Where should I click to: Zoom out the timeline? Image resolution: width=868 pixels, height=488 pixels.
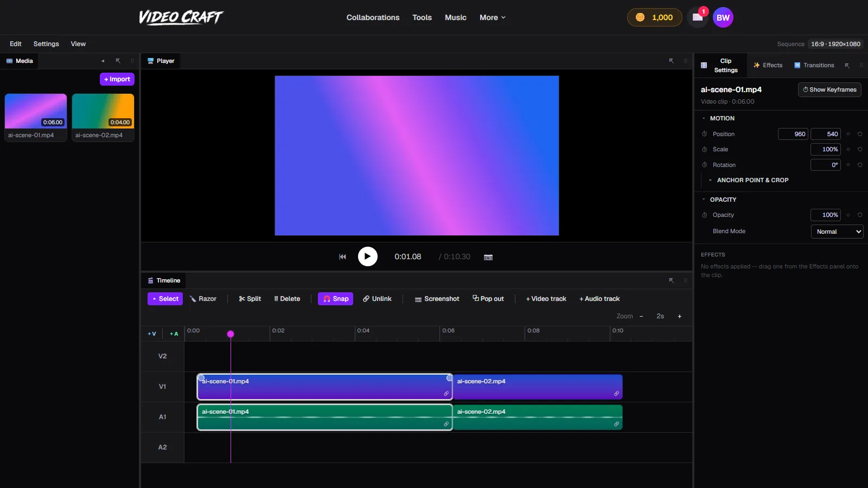[x=641, y=316]
